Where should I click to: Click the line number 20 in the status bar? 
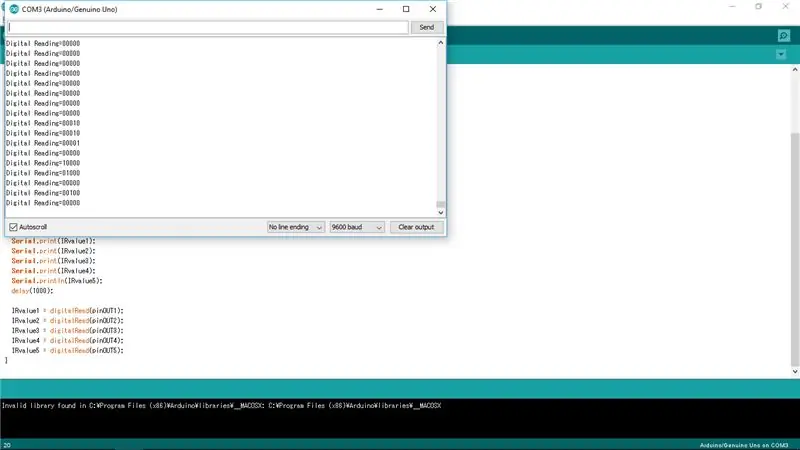(7, 445)
